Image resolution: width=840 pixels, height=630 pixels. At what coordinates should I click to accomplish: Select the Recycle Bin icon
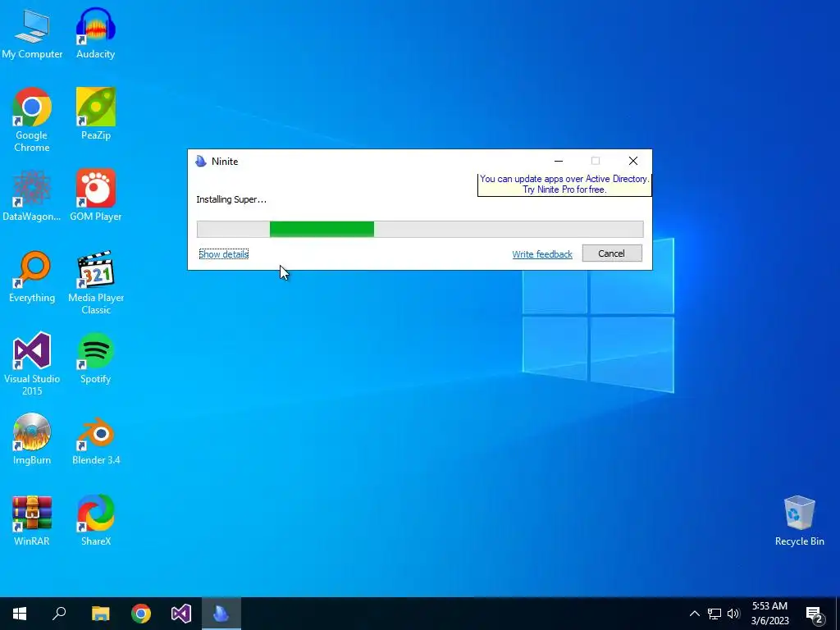(799, 520)
